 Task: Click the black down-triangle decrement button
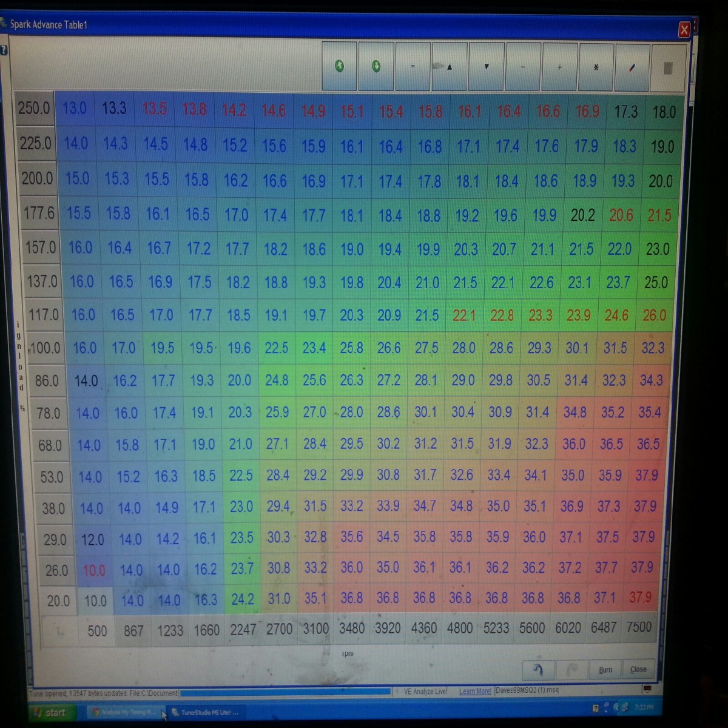pos(487,66)
